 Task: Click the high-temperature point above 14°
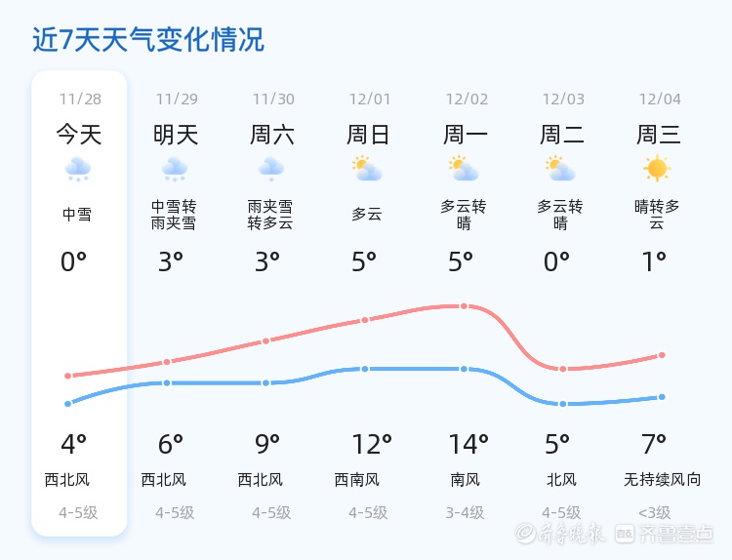[x=464, y=306]
